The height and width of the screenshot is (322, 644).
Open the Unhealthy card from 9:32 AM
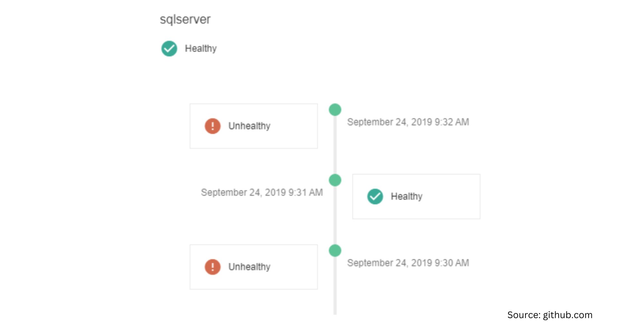pyautogui.click(x=254, y=126)
